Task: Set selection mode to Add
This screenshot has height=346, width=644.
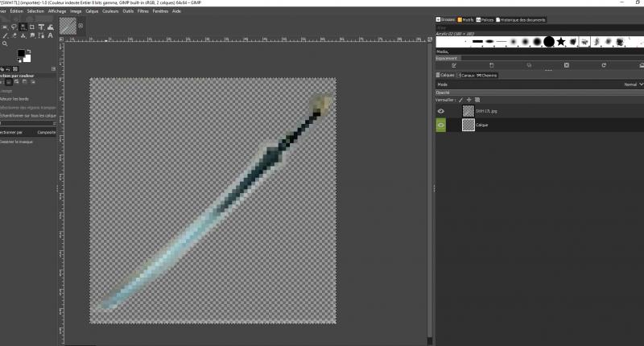Action: pyautogui.click(x=16, y=82)
